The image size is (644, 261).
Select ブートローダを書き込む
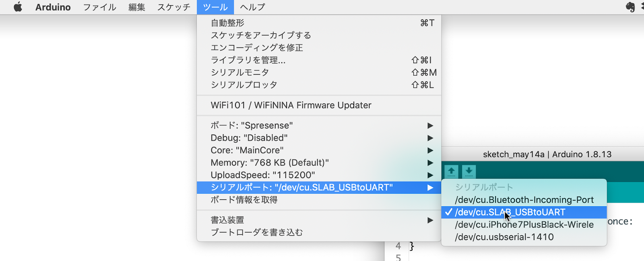pyautogui.click(x=319, y=232)
